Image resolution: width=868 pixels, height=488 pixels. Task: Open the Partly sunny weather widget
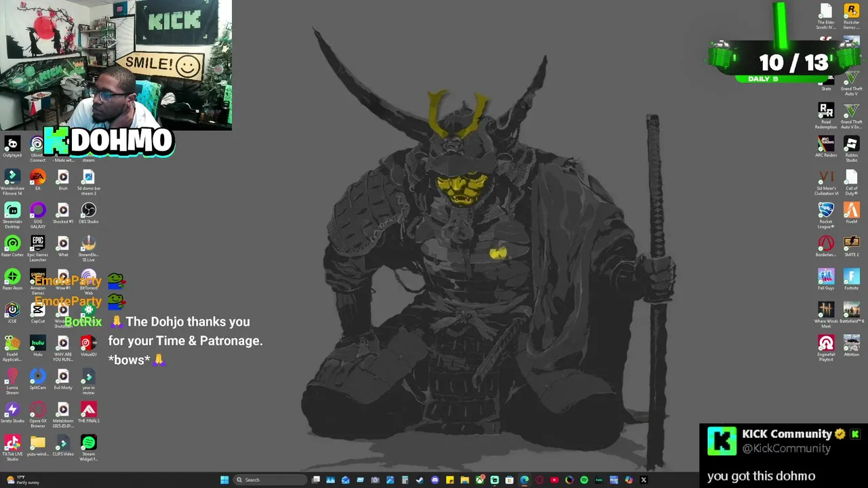22,480
